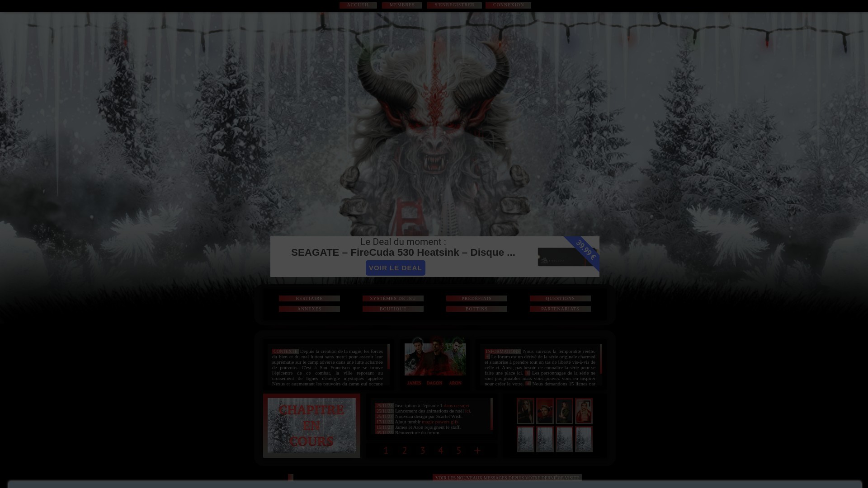Open the Partenariats section
868x488 pixels.
coord(560,309)
